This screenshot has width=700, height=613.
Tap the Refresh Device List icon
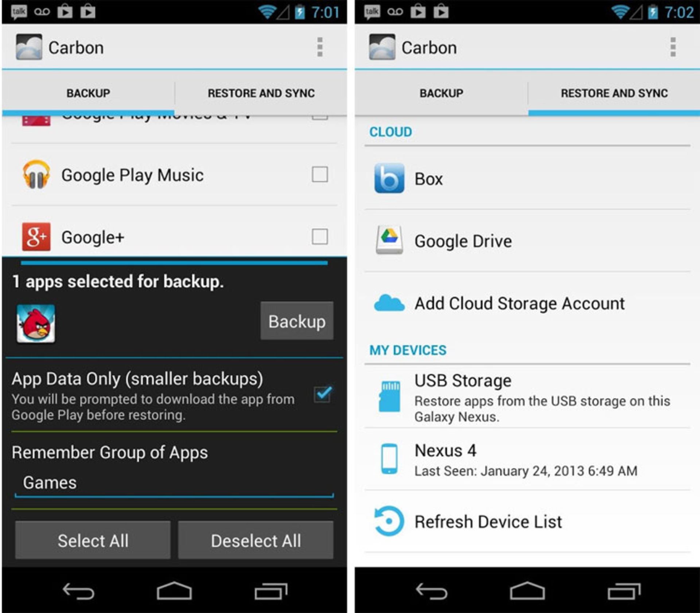(x=389, y=521)
